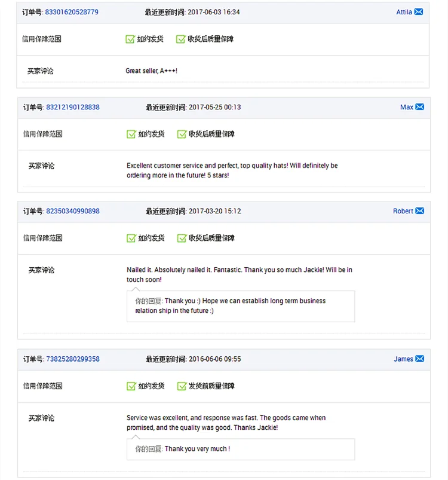Toggle 收货后质量保障 checkbox in Max's order
Image resolution: width=448 pixels, height=480 pixels.
182,134
